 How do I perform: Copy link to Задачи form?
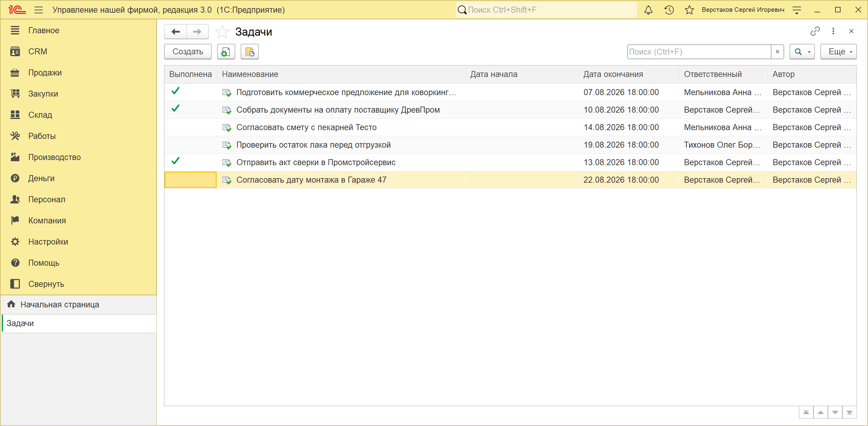815,31
